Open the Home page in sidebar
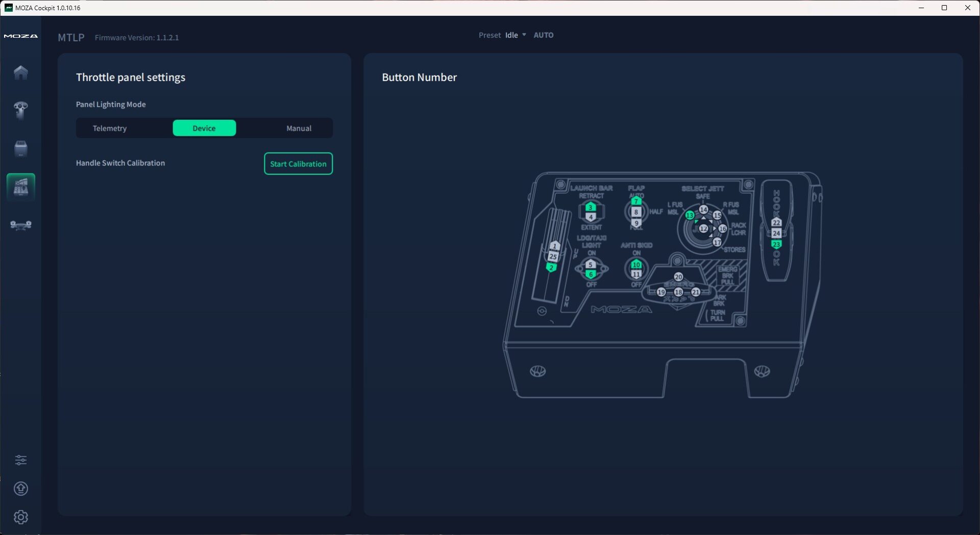Screen dimensions: 980x535 21,72
